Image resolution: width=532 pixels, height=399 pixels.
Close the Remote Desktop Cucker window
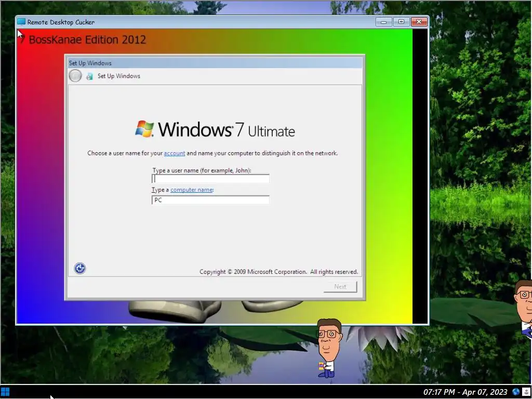coord(419,22)
